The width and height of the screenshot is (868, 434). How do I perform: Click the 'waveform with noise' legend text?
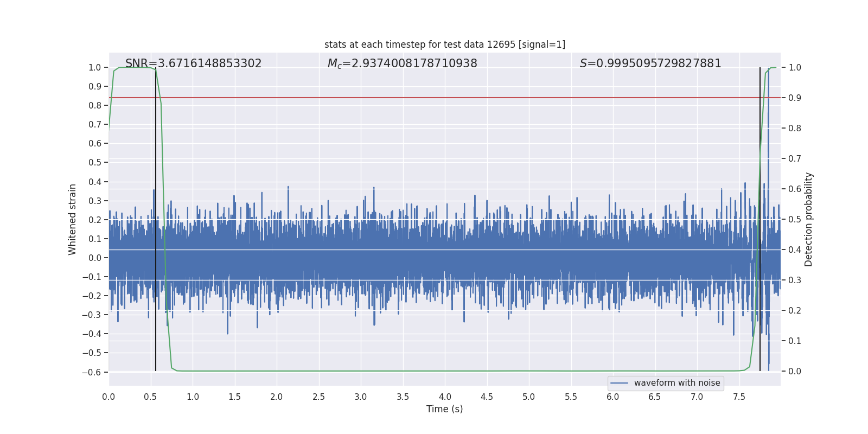[x=676, y=383]
